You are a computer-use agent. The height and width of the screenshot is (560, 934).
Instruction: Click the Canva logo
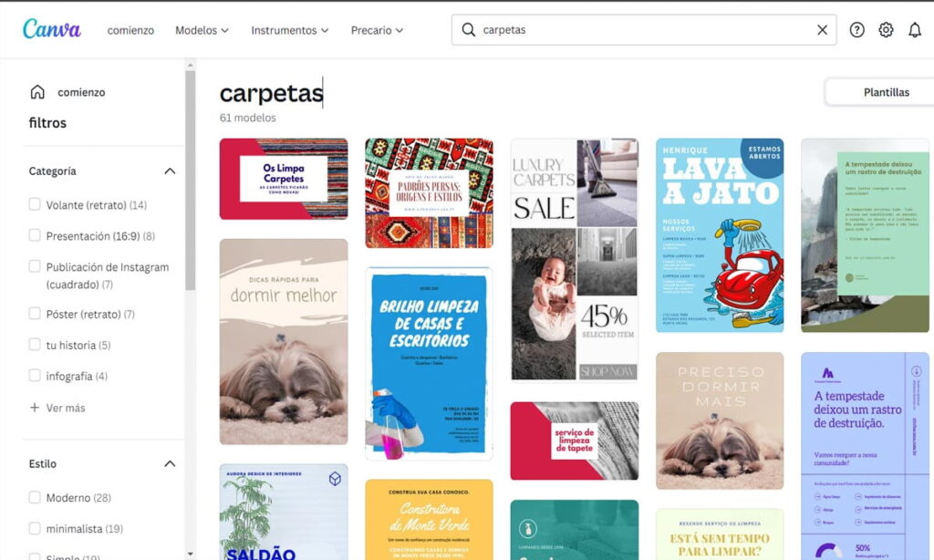(52, 29)
